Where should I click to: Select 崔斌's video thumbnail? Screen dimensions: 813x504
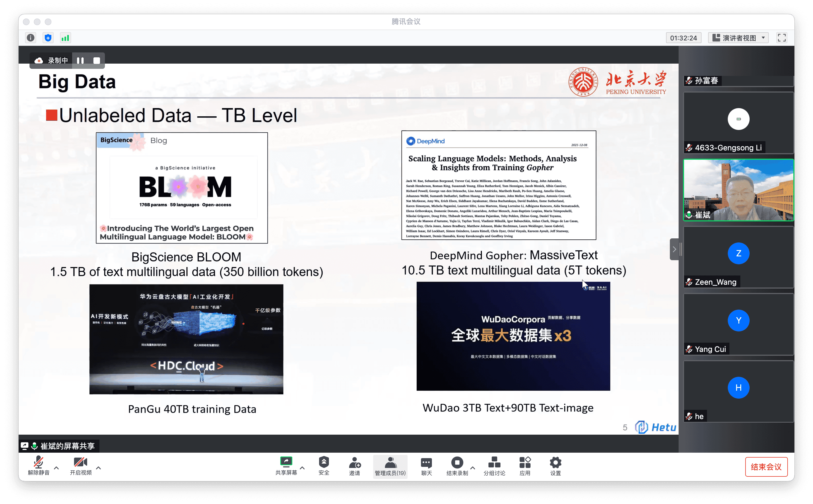[x=738, y=190]
